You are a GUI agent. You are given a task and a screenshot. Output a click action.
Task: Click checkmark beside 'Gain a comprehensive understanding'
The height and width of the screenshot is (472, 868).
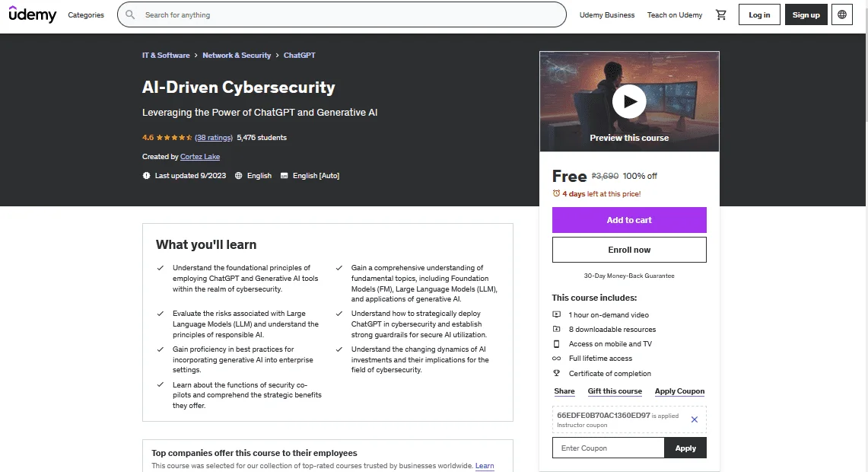339,267
